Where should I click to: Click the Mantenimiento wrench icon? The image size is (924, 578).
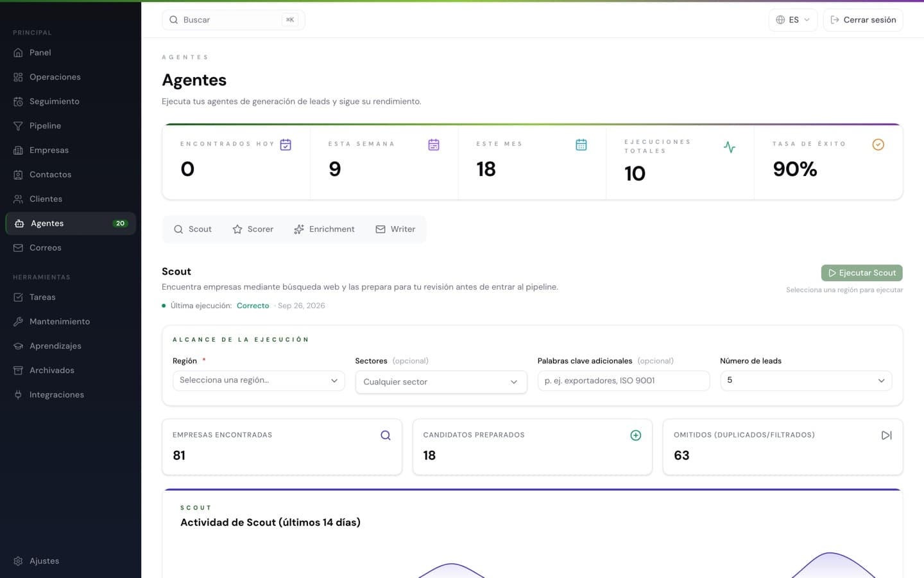18,322
